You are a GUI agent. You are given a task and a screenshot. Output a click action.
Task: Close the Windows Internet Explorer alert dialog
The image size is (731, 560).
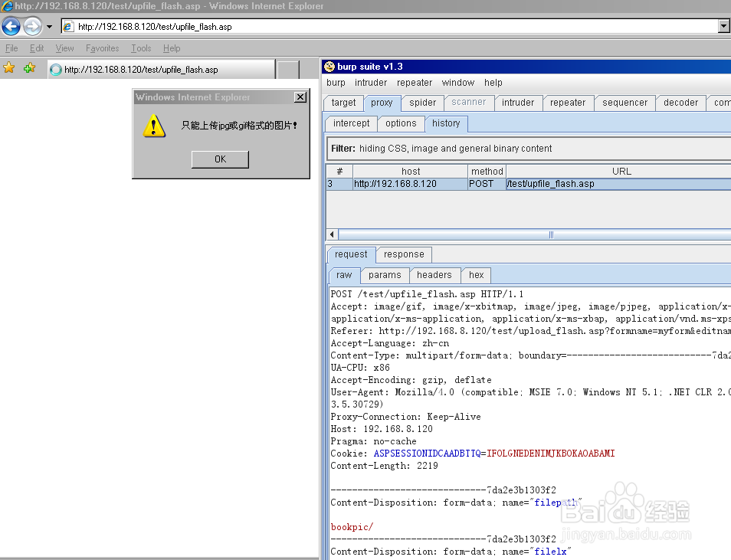coord(300,97)
